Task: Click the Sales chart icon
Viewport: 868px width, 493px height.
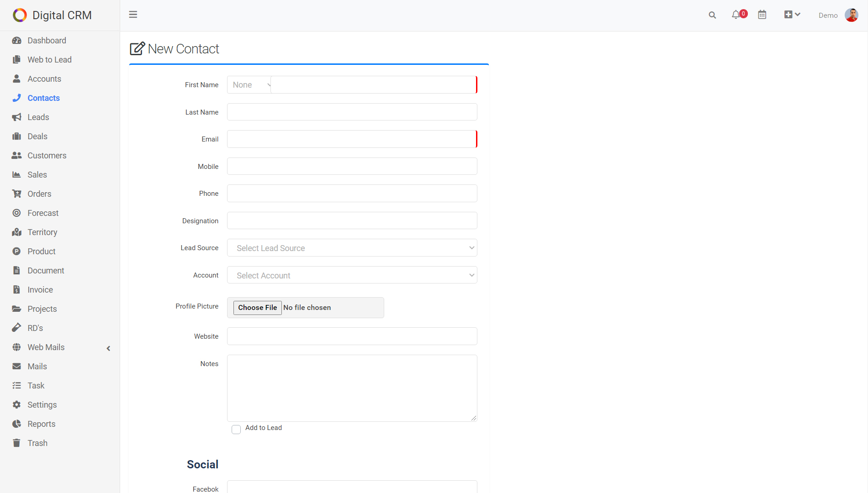Action: [x=17, y=175]
